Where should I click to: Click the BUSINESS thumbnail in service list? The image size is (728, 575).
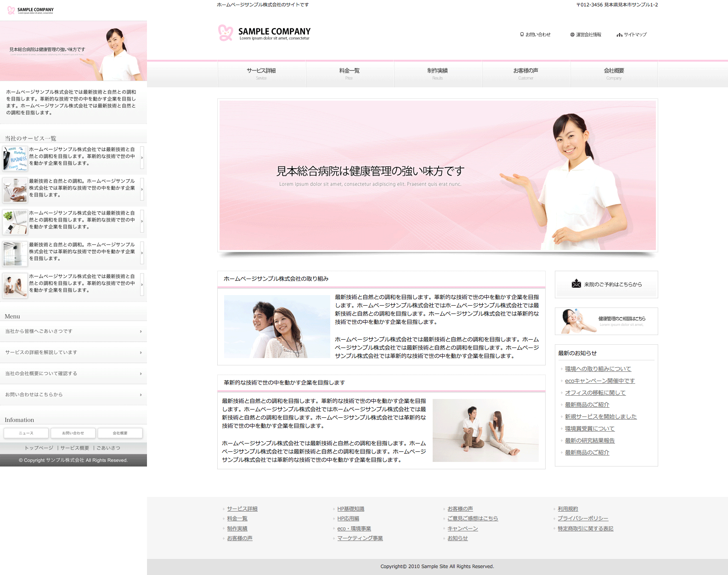15,158
